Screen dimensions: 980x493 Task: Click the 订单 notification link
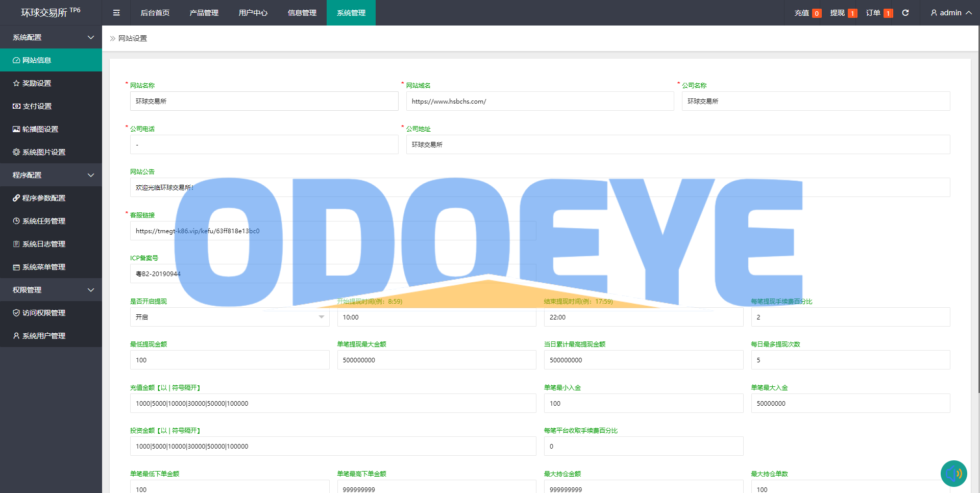coord(873,13)
